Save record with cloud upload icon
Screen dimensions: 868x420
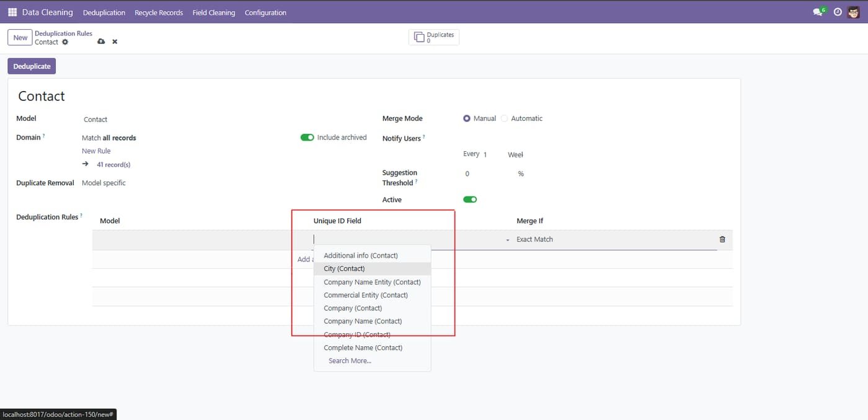tap(101, 42)
